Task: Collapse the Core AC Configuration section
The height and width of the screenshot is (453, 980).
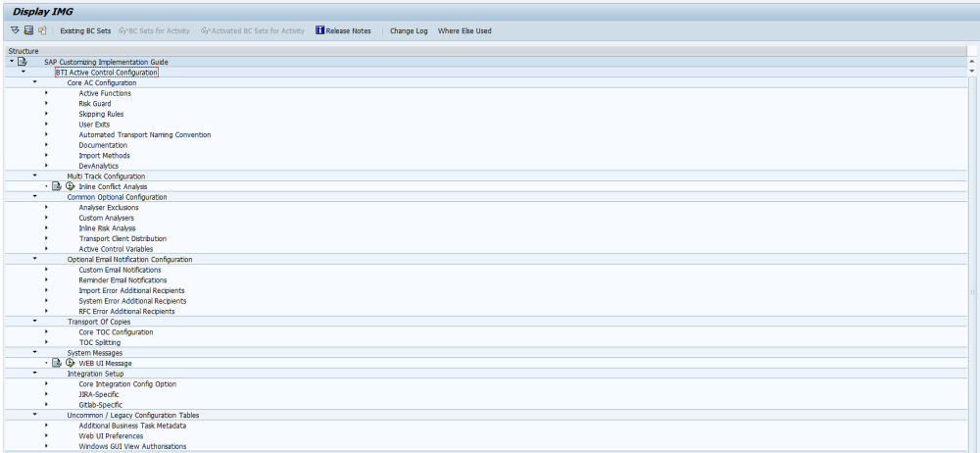Action: [35, 82]
